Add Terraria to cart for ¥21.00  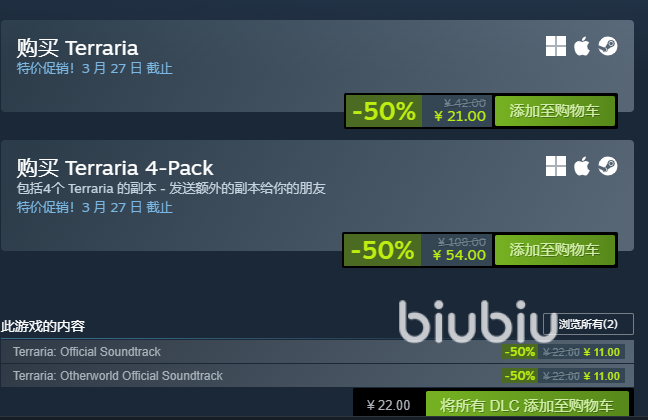[x=555, y=111]
